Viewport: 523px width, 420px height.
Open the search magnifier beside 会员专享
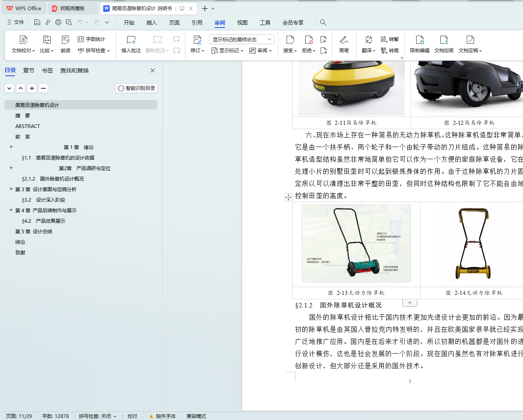[x=323, y=22]
